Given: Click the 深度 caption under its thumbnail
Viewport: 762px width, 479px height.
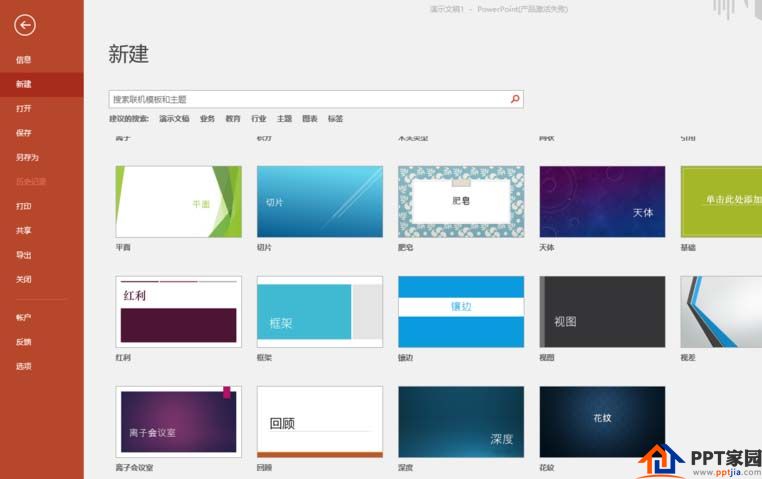Looking at the screenshot, I should [406, 467].
